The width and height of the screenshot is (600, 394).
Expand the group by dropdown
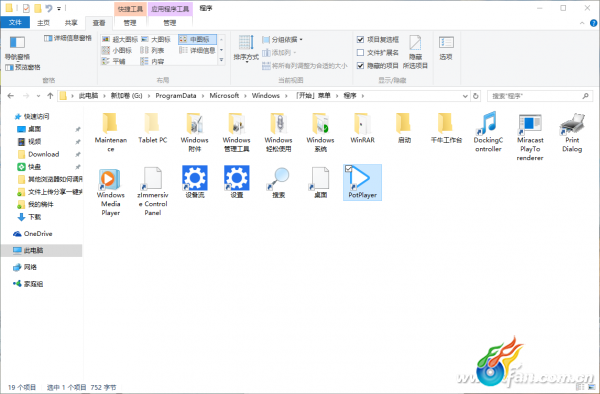pos(282,39)
